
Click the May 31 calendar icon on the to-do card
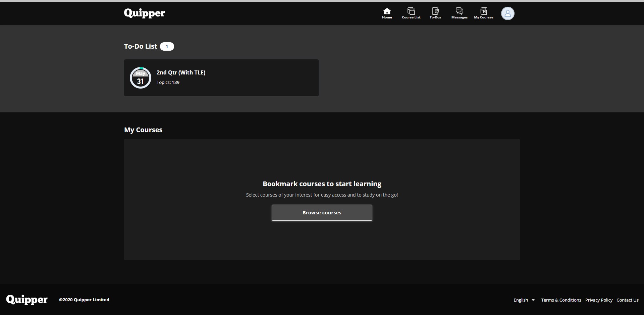coord(140,78)
